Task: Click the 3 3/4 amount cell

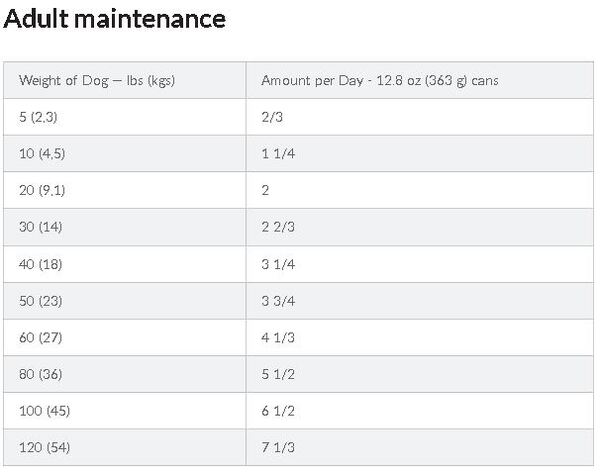Action: point(420,301)
